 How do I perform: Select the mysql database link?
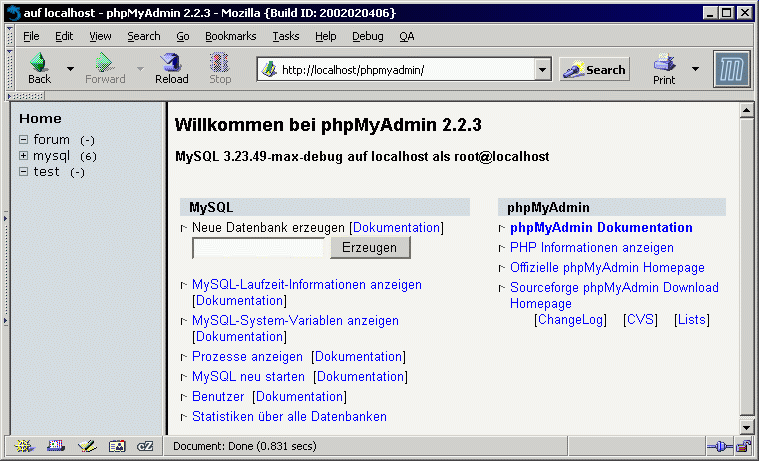(51, 156)
